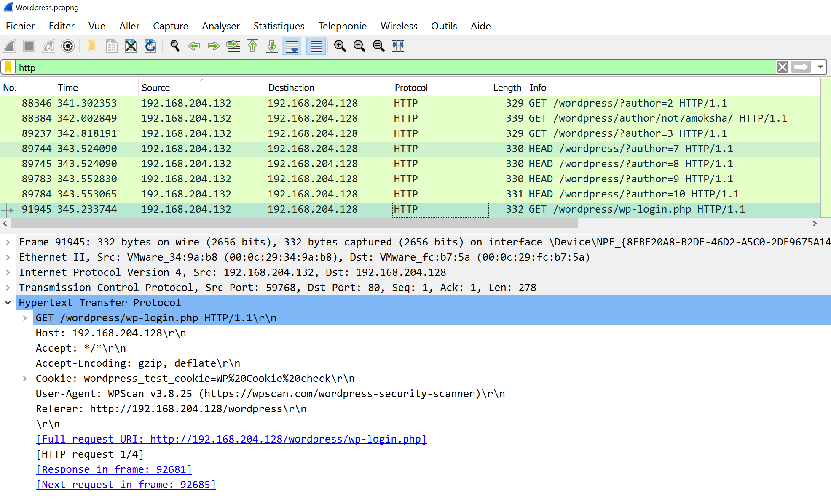
Task: Click the horizontal scrollbar of packet list
Action: coord(294,223)
